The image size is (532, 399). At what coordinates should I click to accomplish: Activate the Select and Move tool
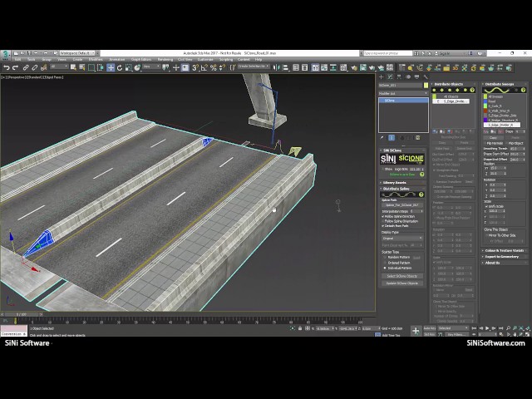point(111,68)
